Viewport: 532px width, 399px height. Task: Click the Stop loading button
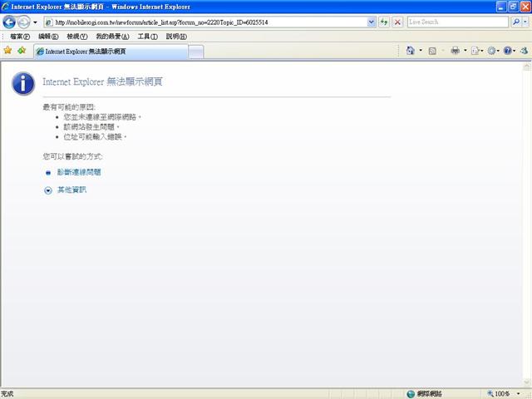(397, 22)
